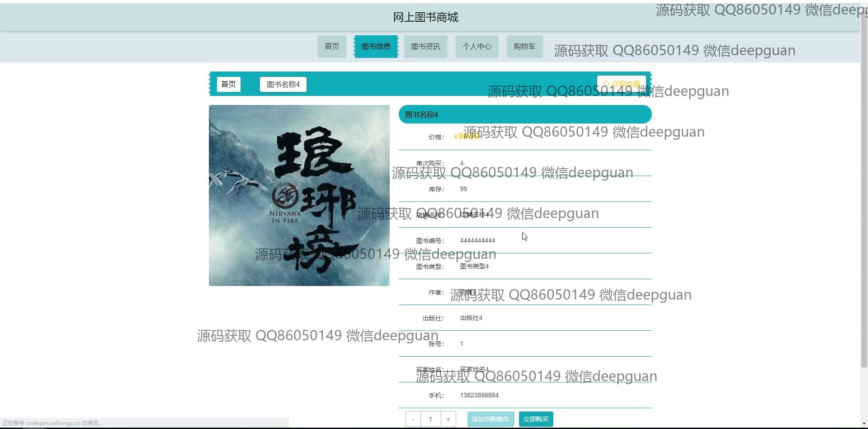Click the 点我收藏 star button
This screenshot has height=429, width=868.
click(621, 84)
